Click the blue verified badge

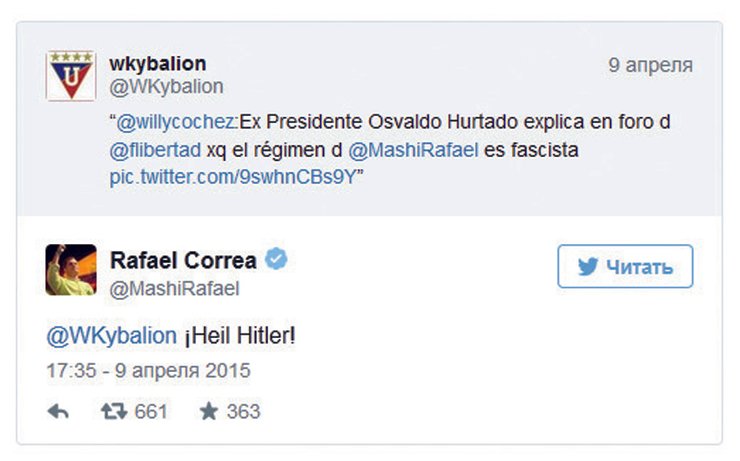click(x=278, y=260)
